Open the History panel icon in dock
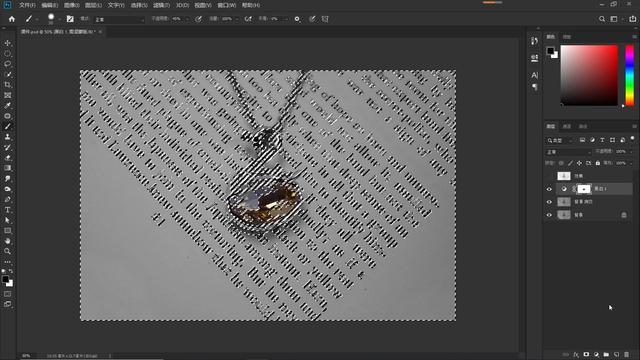Image resolution: width=640 pixels, height=360 pixels. (x=535, y=41)
